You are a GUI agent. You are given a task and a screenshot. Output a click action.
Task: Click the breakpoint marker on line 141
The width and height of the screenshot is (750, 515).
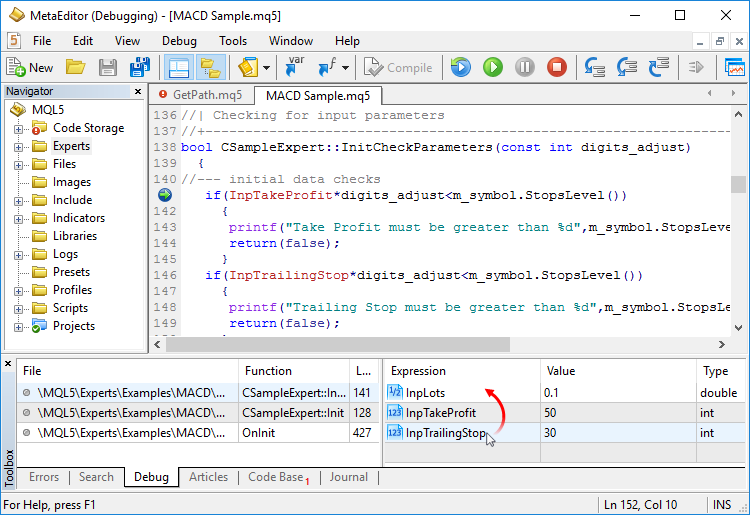coord(165,195)
